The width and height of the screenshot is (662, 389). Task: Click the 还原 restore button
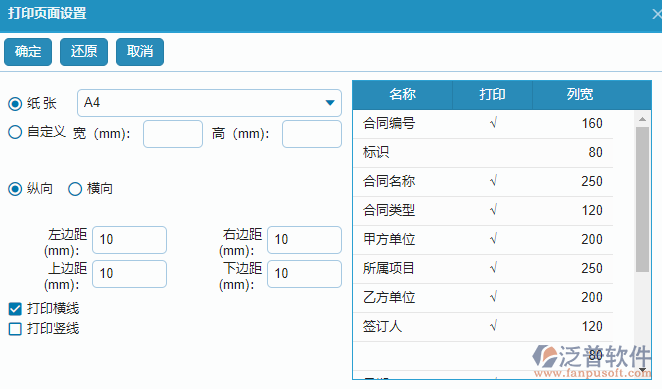(x=84, y=52)
